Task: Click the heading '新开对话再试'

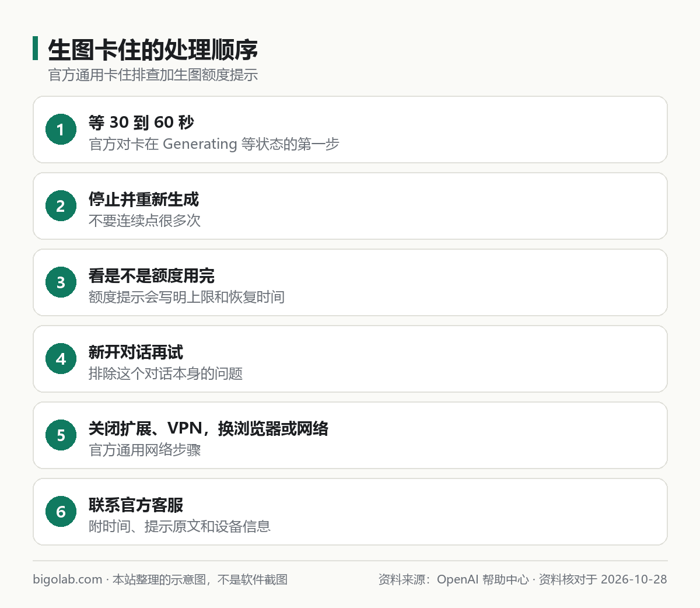Action: coord(136,352)
